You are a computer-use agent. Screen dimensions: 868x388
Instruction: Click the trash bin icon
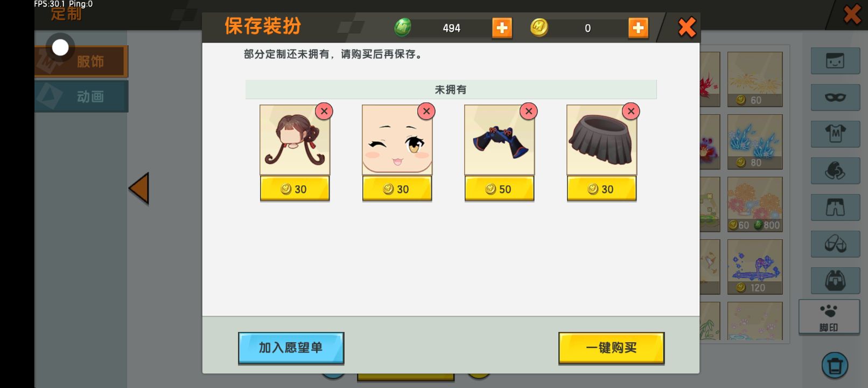click(x=835, y=365)
